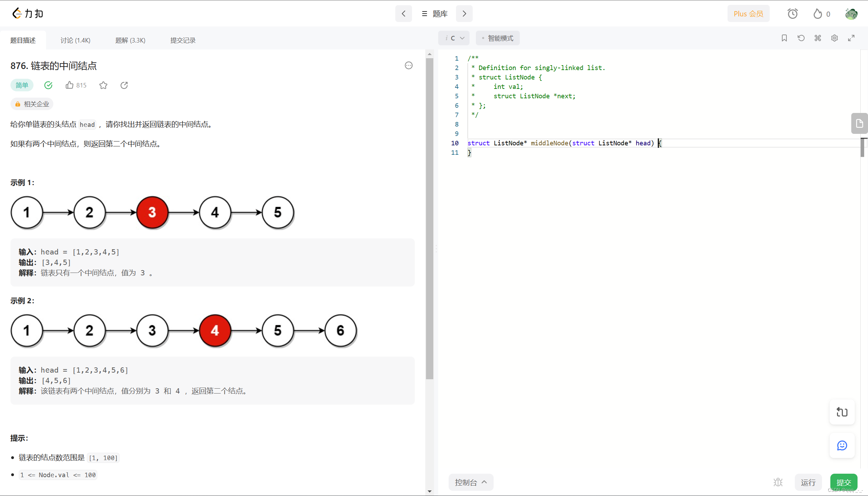Screen dimensions: 868x496
Task: Toggle 智能模式 smart mode
Action: [497, 38]
